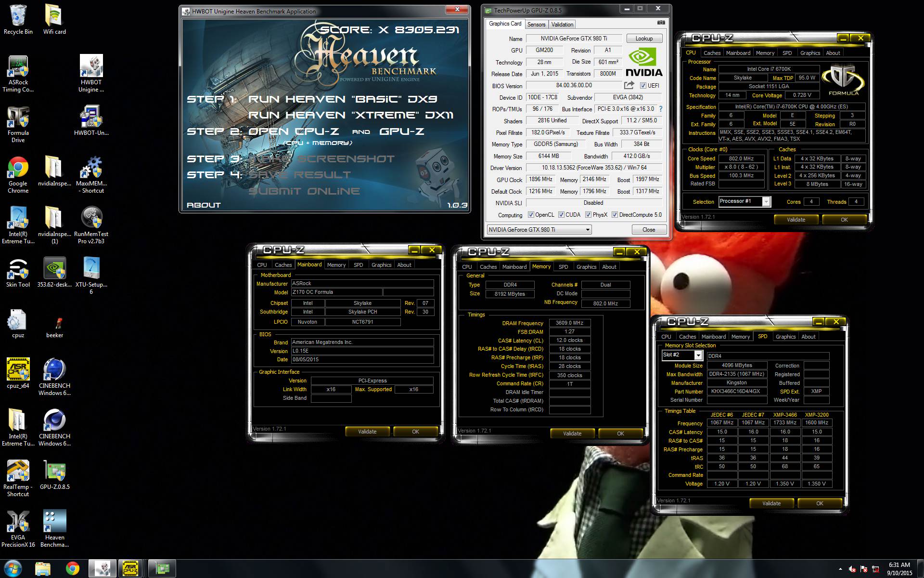
Task: Click the BIOS Version field 84.00.36.00.D0
Action: click(x=574, y=85)
